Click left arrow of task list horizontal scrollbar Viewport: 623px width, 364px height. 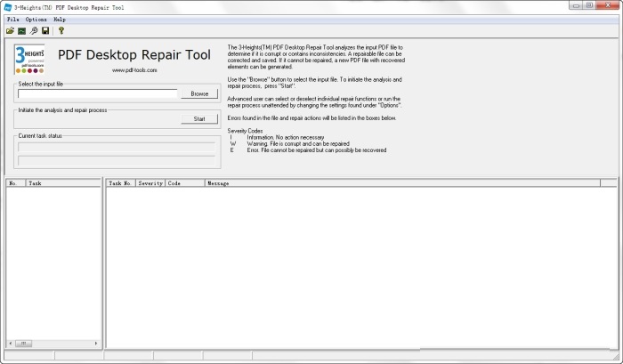[x=11, y=344]
